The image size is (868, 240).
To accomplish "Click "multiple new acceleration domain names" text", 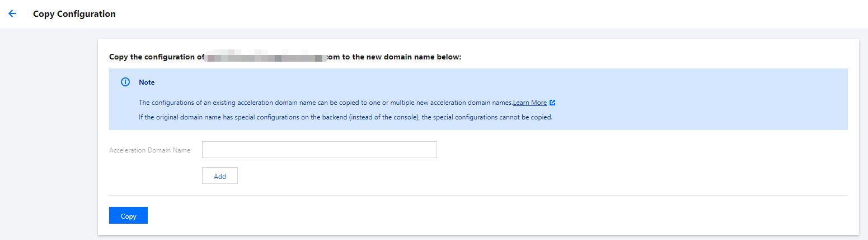I will coord(451,103).
